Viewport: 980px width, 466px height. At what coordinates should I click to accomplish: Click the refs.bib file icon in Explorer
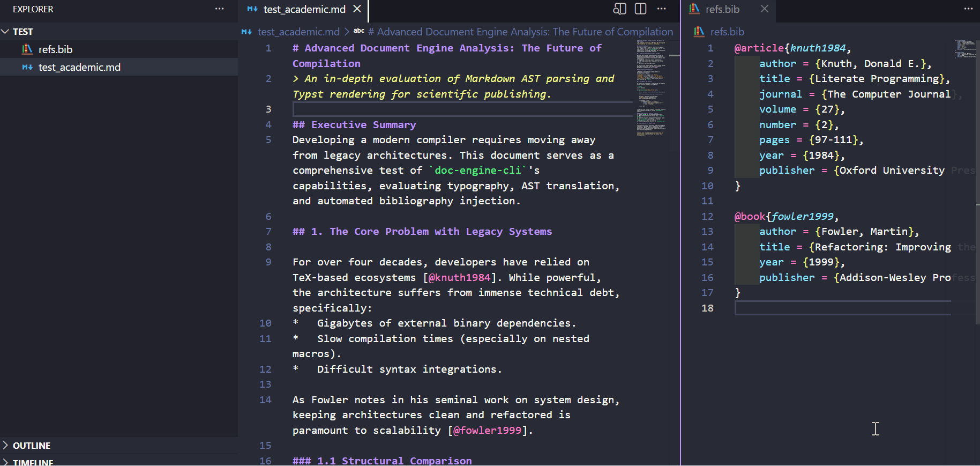coord(27,49)
